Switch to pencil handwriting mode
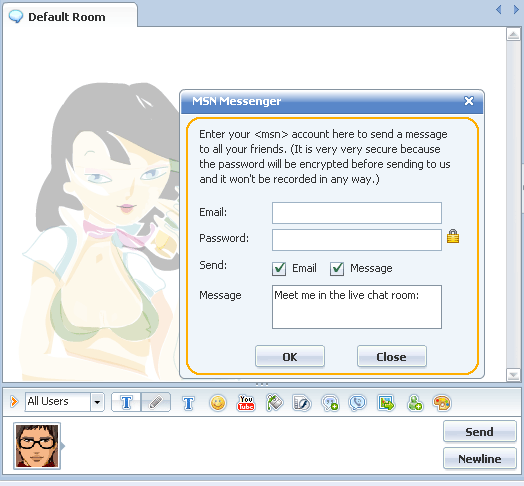This screenshot has width=524, height=486. (x=156, y=402)
